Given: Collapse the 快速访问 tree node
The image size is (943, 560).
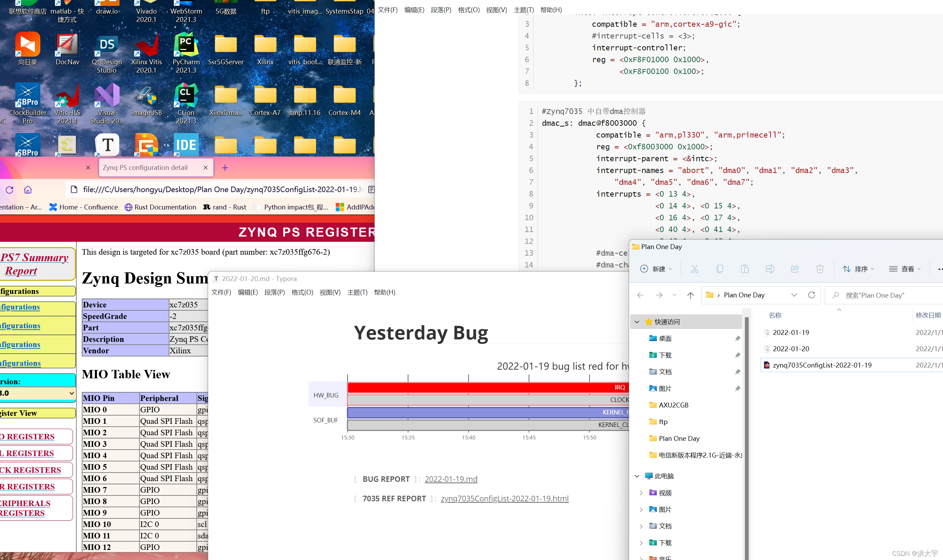Looking at the screenshot, I should 637,322.
